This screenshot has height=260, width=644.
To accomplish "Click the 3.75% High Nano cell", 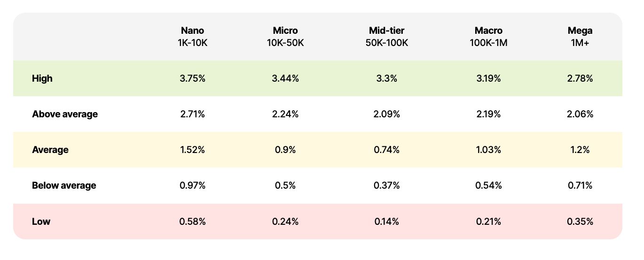I will [x=192, y=79].
